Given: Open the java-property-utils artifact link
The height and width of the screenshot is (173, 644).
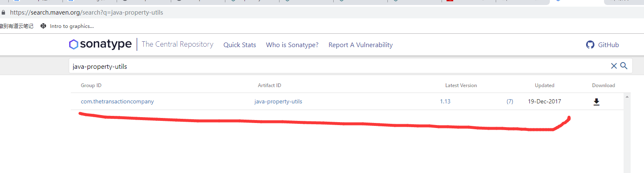Looking at the screenshot, I should [x=278, y=102].
